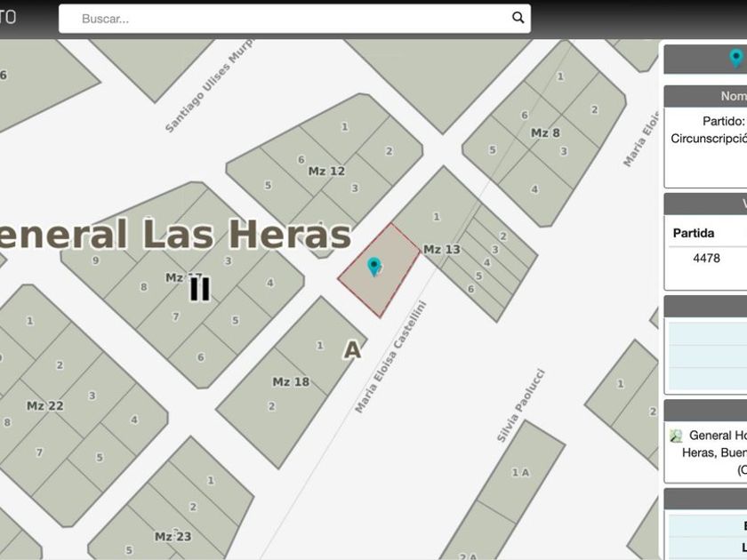
Task: Click the Mz 12 block label
Action: tap(326, 171)
